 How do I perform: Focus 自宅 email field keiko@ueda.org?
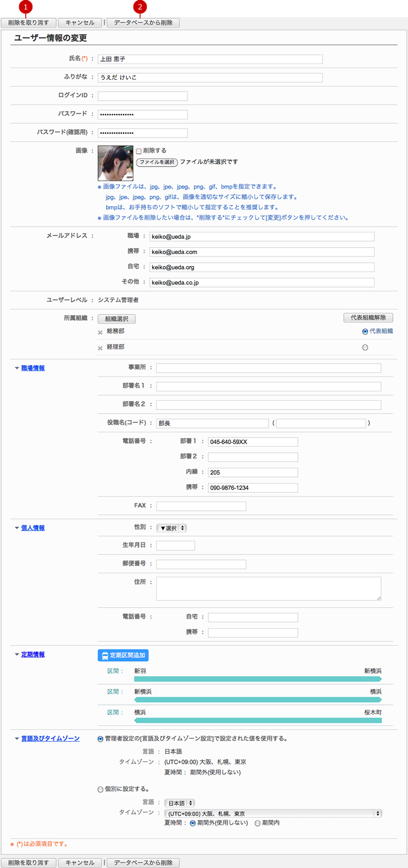(x=262, y=267)
